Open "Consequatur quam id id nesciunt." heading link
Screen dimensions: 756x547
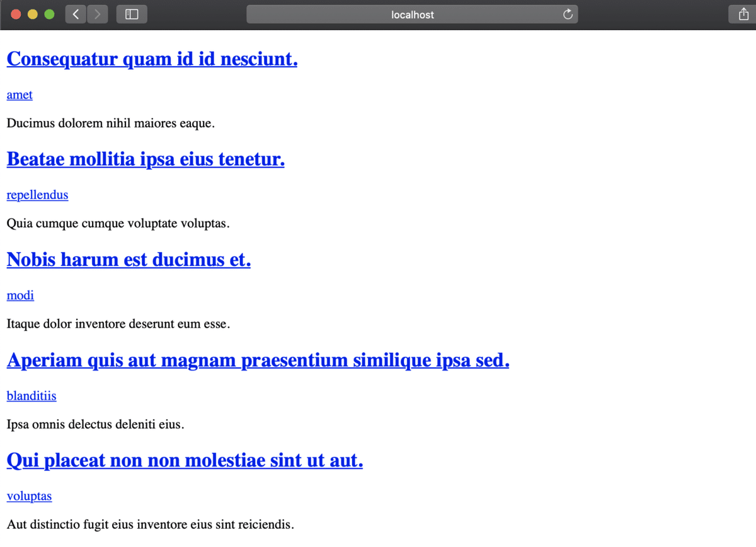152,59
